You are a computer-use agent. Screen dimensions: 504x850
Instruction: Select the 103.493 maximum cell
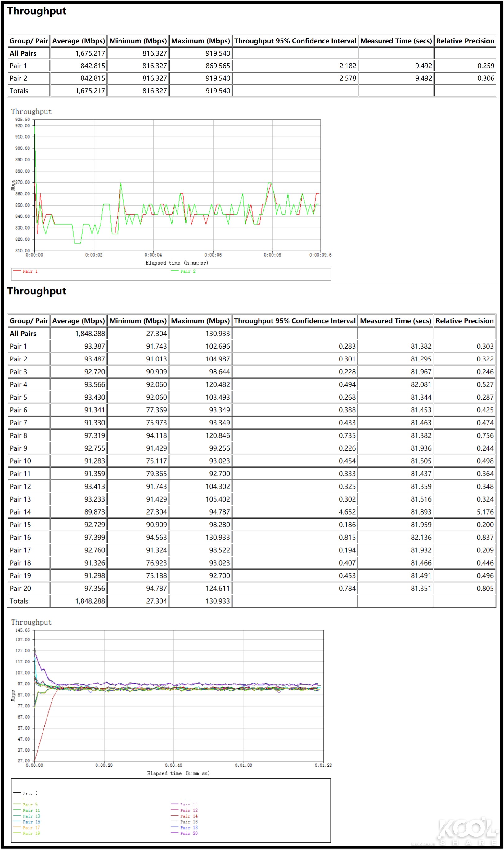click(218, 397)
